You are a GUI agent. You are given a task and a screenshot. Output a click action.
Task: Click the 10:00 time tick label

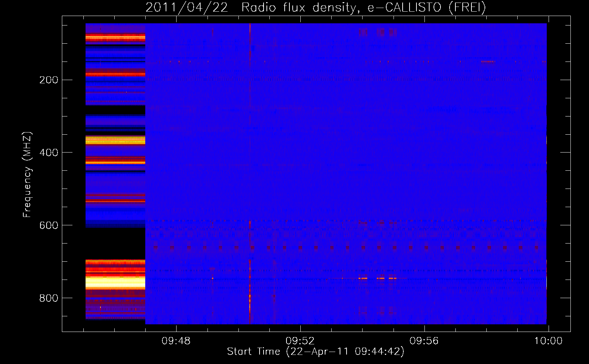548,341
